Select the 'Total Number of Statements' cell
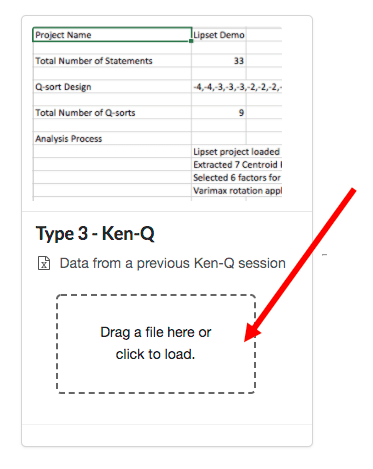The image size is (373, 469). 112,61
